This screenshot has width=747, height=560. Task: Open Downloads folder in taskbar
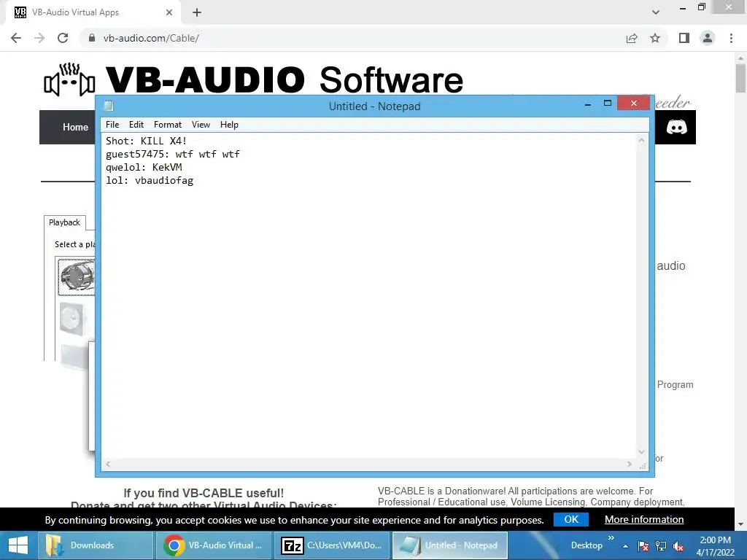click(96, 545)
